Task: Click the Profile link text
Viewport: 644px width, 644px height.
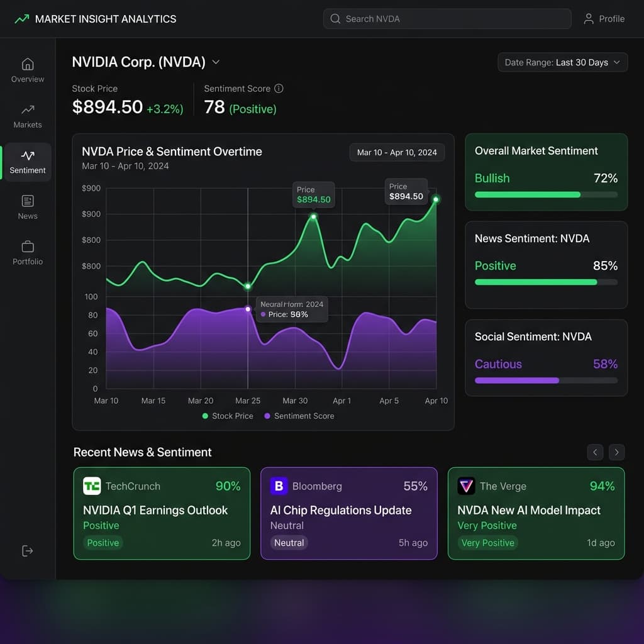Action: (x=611, y=19)
